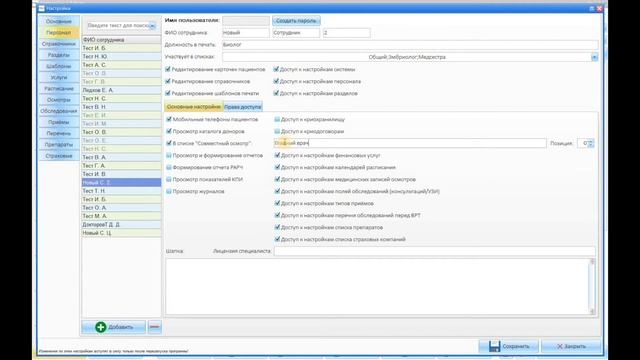Viewport: 640px width, 360px height.
Task: Click the 'Сохранить' button
Action: 509,346
